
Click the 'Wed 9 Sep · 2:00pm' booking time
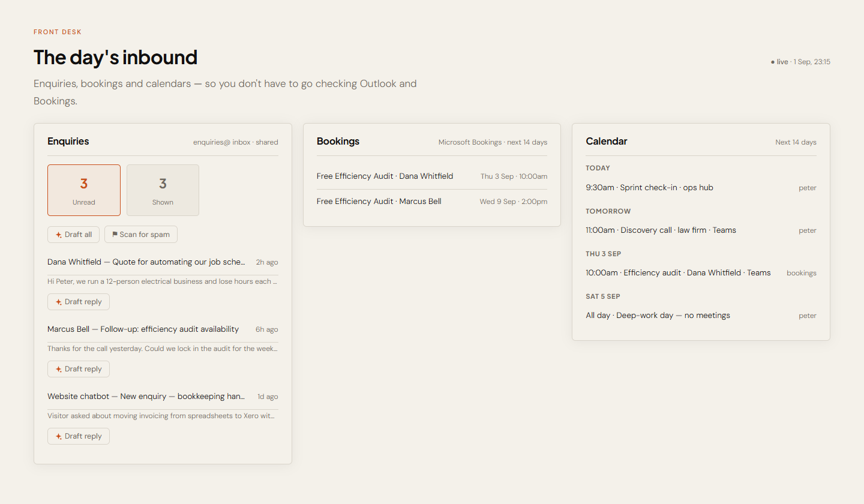click(x=514, y=202)
